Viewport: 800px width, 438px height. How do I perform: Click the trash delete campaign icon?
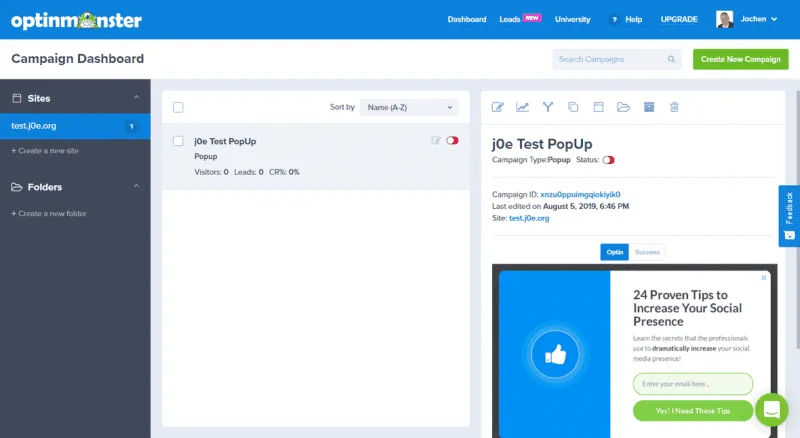pyautogui.click(x=674, y=107)
